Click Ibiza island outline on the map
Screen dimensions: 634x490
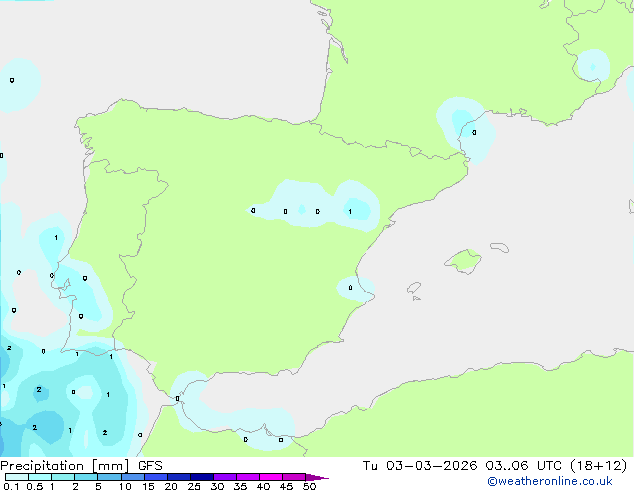[414, 288]
